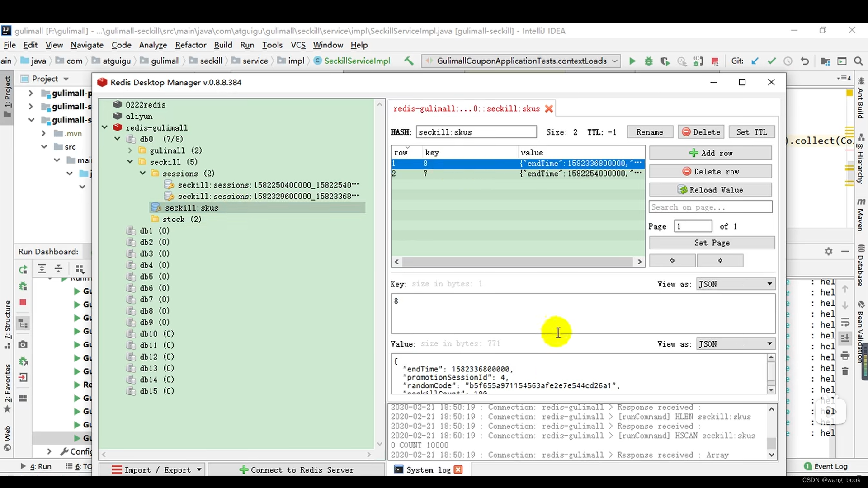Click the Rename button for seckill:skus
The width and height of the screenshot is (868, 488).
(650, 132)
